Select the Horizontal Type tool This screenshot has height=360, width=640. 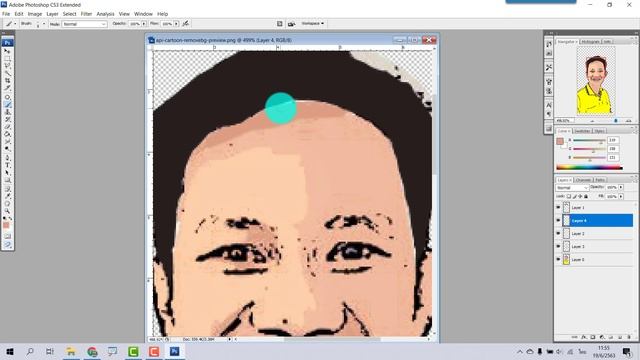click(x=7, y=165)
